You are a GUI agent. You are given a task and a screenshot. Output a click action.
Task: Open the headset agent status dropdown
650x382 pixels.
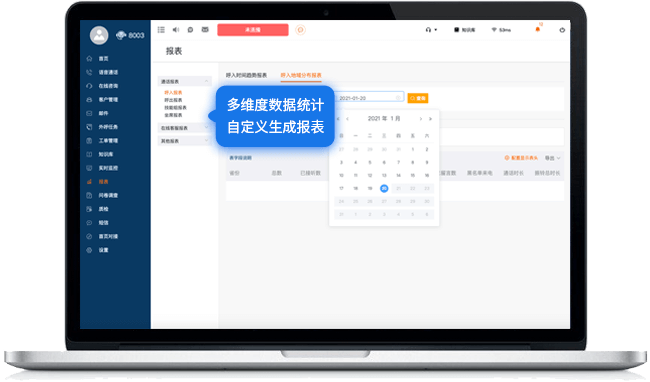pos(431,30)
